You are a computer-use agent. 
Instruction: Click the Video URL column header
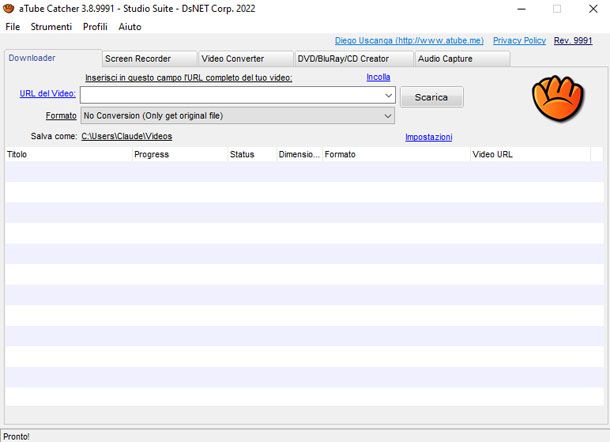pos(531,154)
